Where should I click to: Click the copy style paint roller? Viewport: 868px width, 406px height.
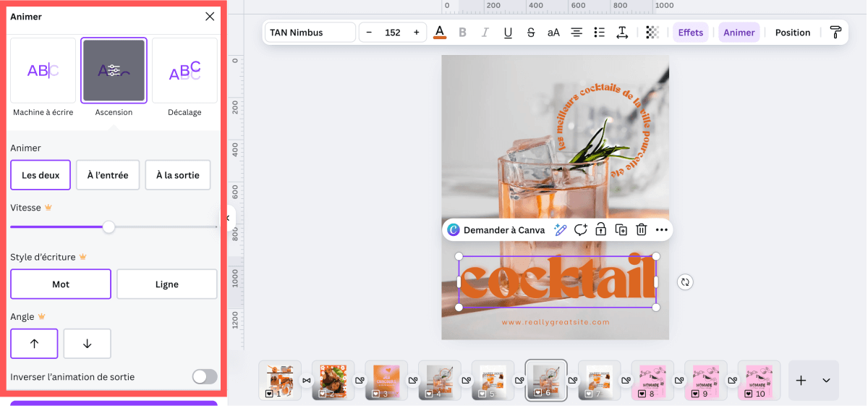pos(835,33)
